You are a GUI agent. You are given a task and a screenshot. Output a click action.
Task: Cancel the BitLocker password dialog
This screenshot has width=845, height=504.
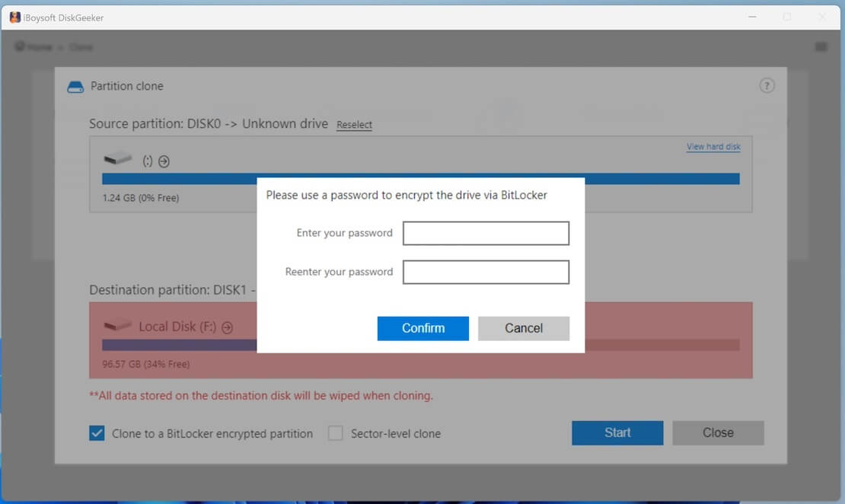coord(524,328)
